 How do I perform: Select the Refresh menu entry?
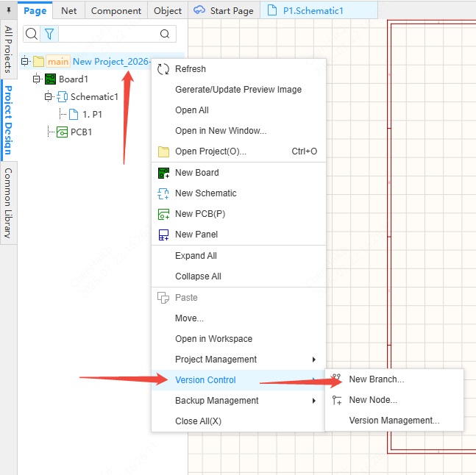point(238,69)
